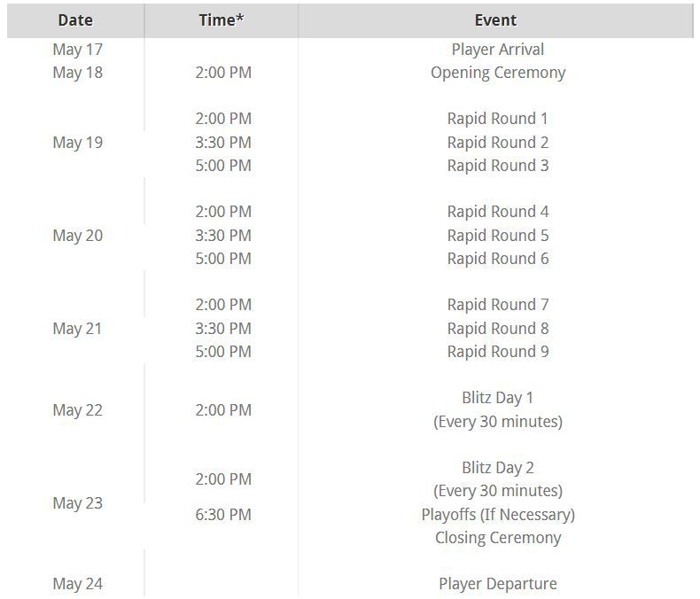
Task: Select the Player Departure event
Action: coord(498,584)
